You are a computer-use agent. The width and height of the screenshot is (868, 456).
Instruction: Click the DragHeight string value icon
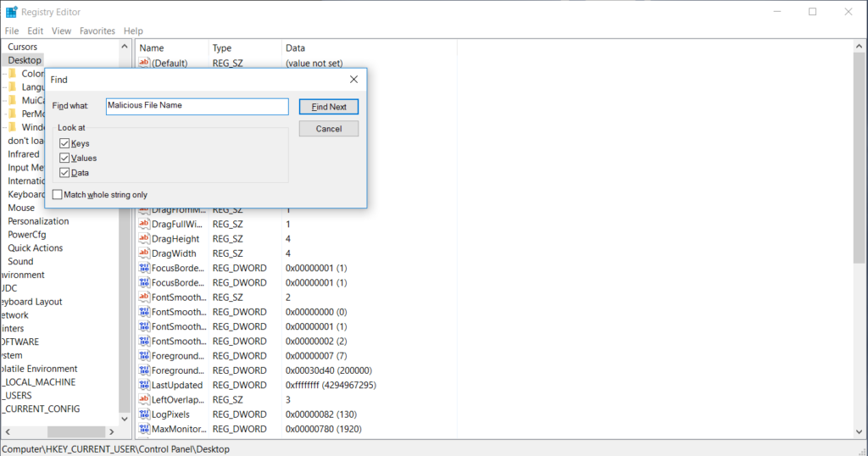(144, 239)
